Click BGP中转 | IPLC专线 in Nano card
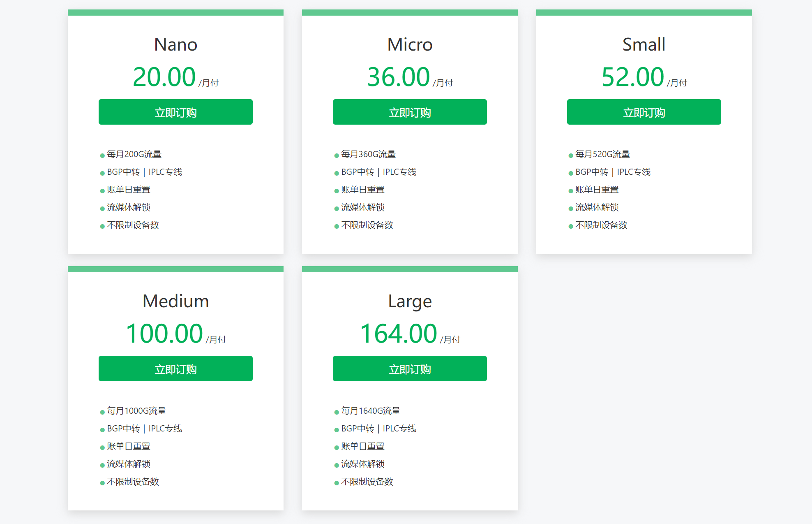This screenshot has height=524, width=812. click(144, 172)
